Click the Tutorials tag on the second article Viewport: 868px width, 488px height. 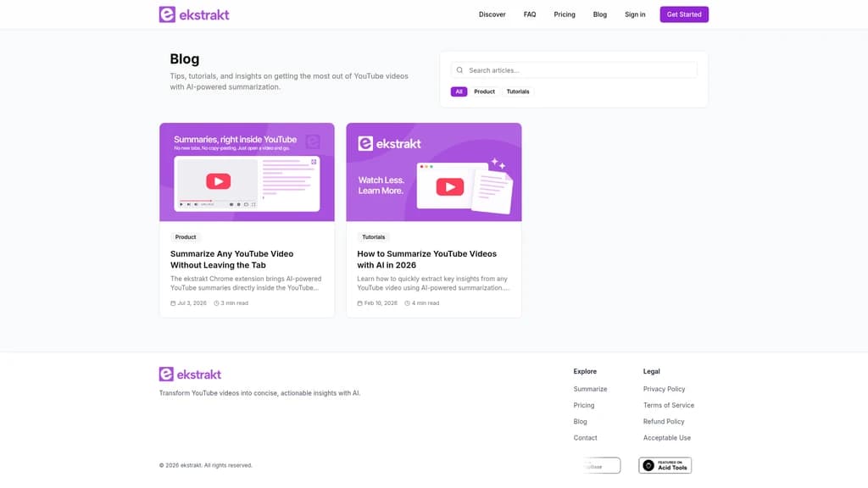374,237
